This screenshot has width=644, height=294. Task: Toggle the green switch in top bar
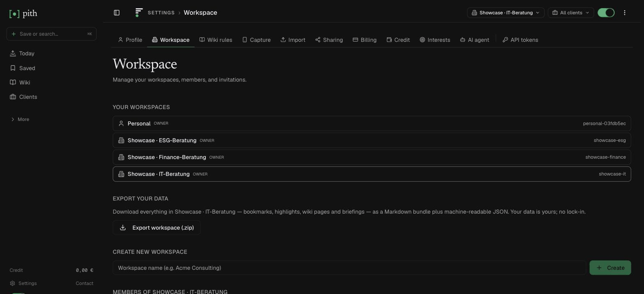(606, 13)
